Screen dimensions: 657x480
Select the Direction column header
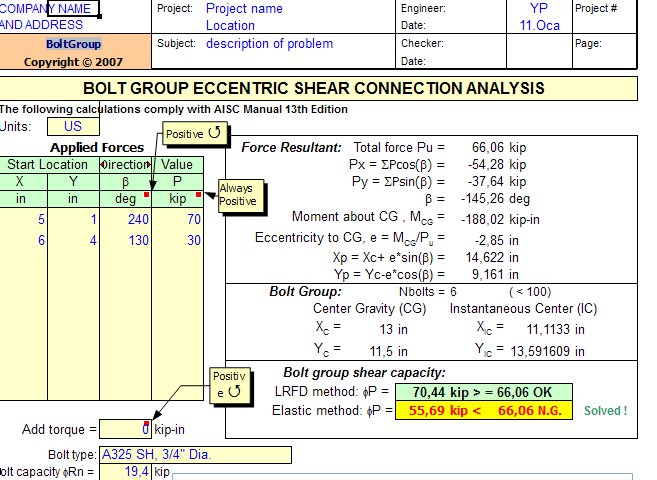pyautogui.click(x=125, y=165)
